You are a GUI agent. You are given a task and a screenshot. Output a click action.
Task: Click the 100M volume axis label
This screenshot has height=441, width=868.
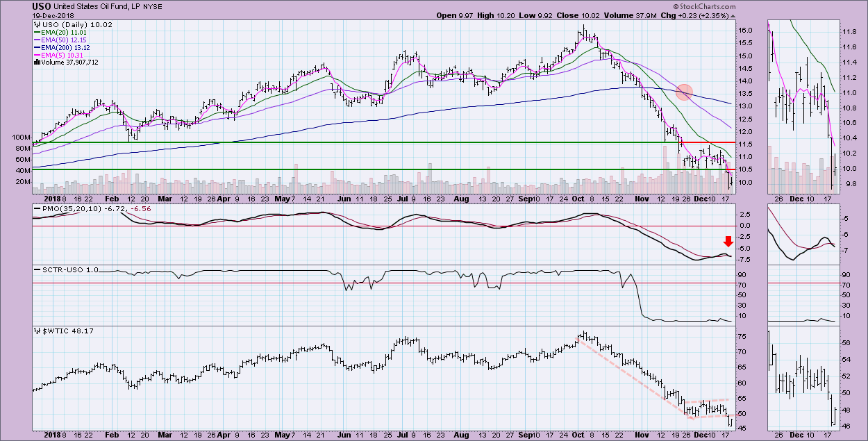point(22,138)
